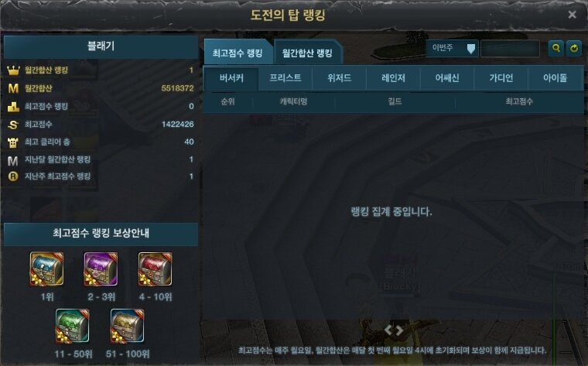Select the red 4-10위 reward chest

click(155, 269)
